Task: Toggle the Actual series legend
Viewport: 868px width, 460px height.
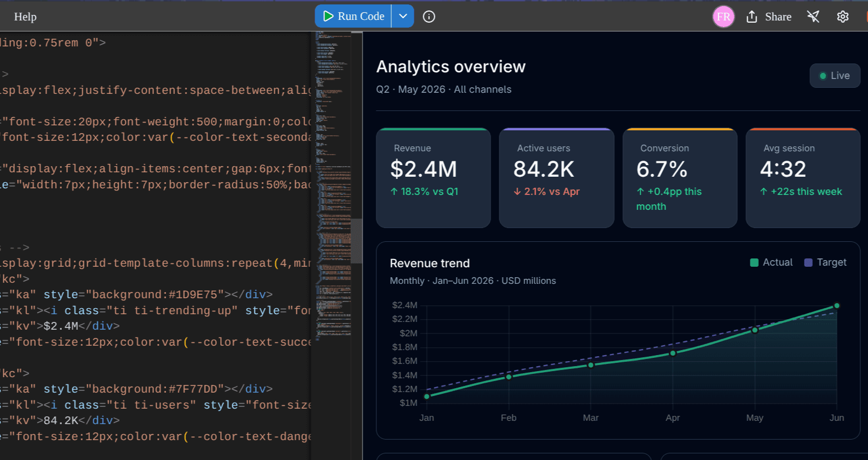Action: pos(771,262)
